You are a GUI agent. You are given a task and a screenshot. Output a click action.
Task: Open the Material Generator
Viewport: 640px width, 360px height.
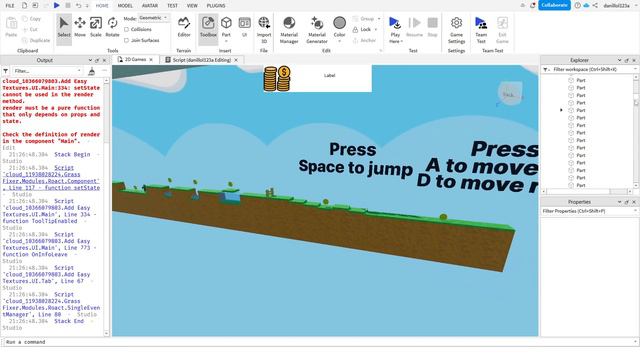(317, 29)
